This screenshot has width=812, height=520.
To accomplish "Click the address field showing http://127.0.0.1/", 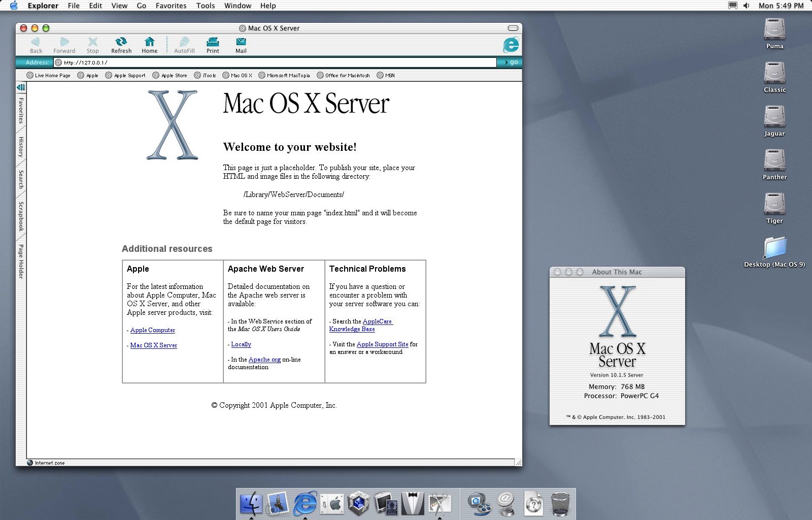I will (x=275, y=62).
